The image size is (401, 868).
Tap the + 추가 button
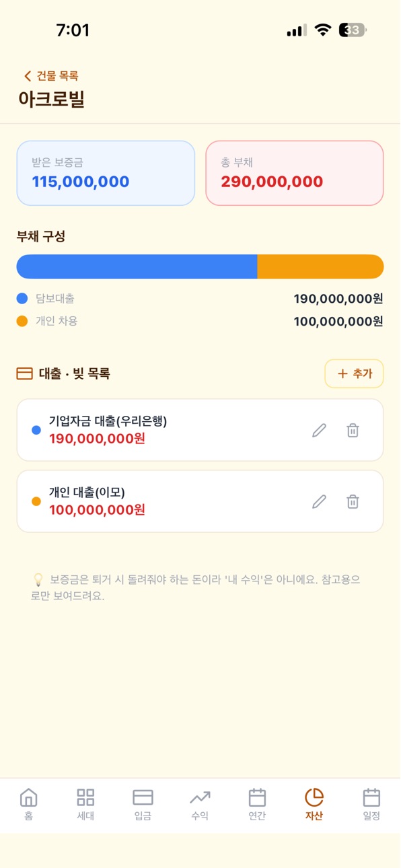[354, 373]
